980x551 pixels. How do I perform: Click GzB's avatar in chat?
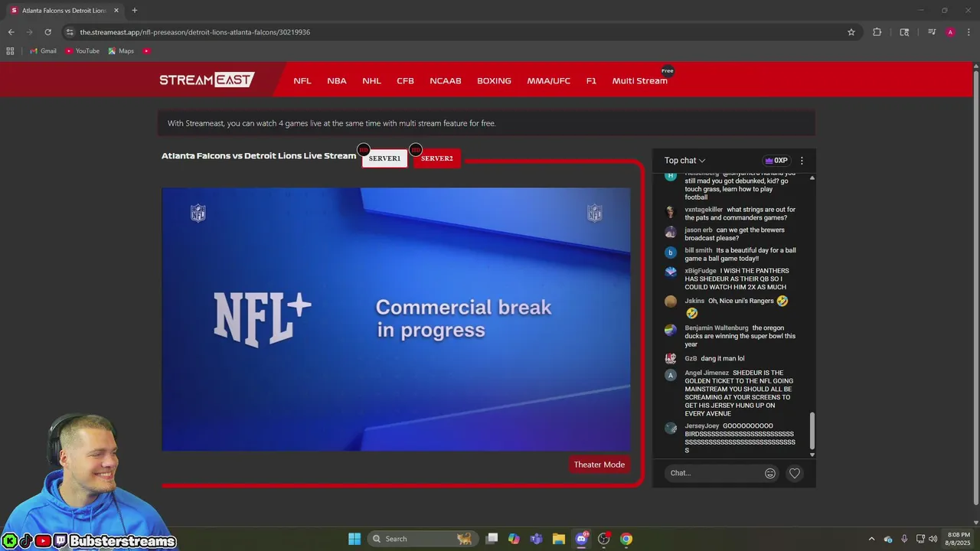coord(671,358)
